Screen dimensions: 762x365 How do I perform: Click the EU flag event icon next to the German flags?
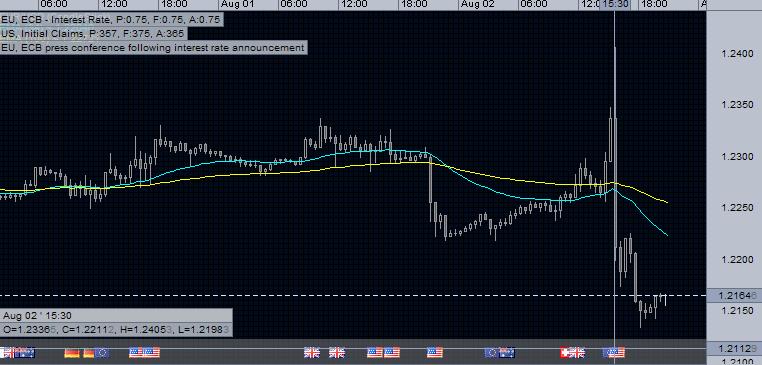[102, 352]
